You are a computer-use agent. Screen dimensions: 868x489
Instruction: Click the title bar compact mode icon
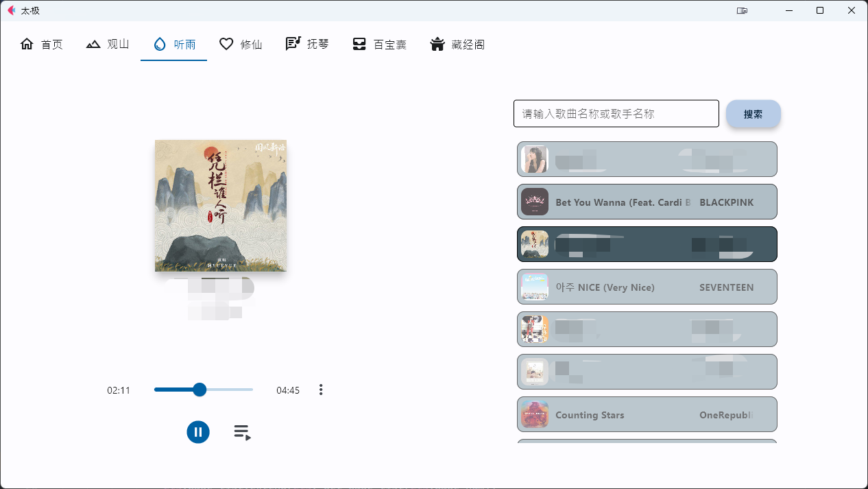click(742, 10)
